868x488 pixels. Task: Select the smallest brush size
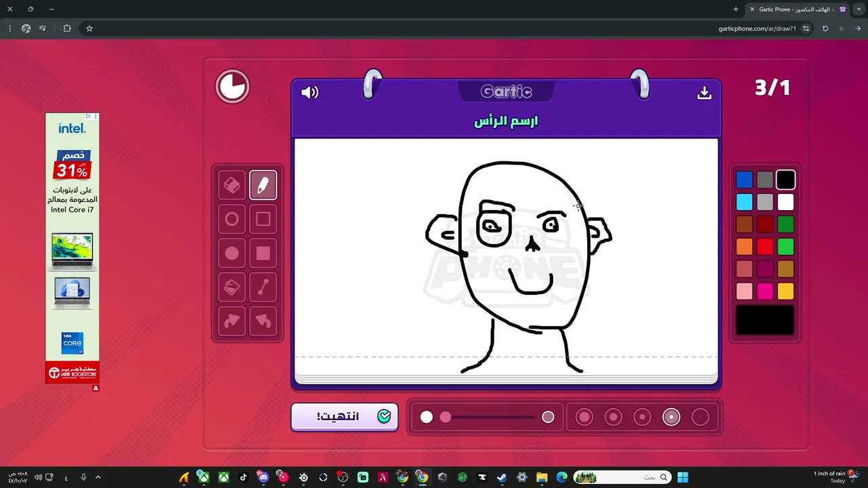701,417
